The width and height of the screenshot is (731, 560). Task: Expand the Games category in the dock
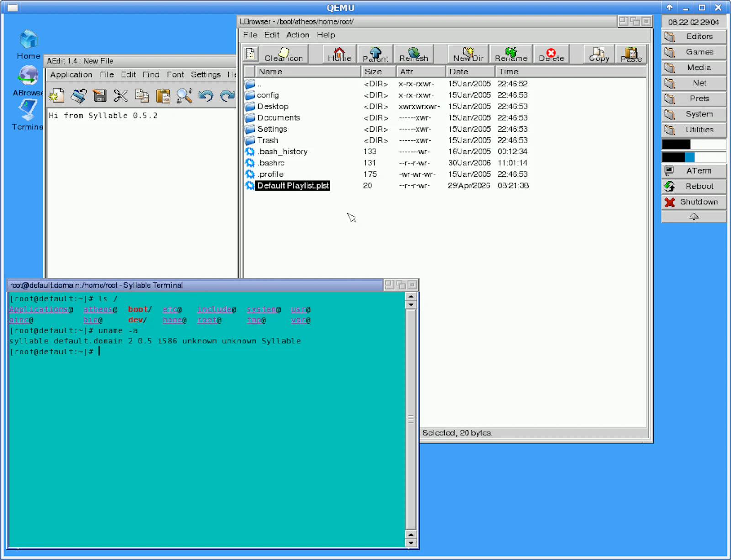point(694,52)
